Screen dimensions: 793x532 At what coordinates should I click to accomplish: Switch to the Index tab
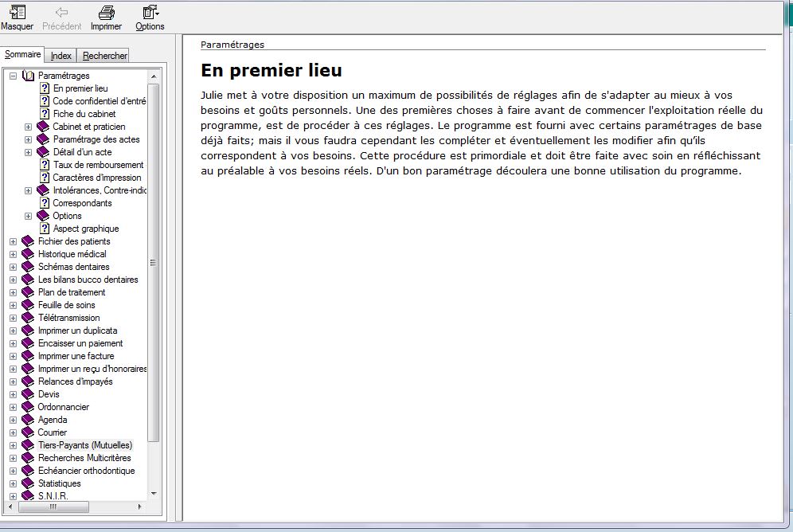pos(61,56)
